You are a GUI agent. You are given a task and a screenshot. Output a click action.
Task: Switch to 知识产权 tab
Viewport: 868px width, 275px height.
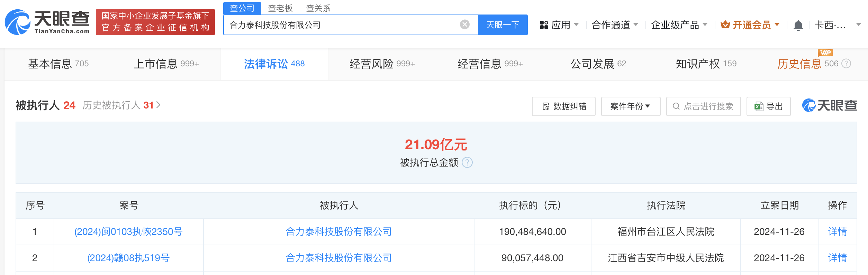tap(706, 64)
